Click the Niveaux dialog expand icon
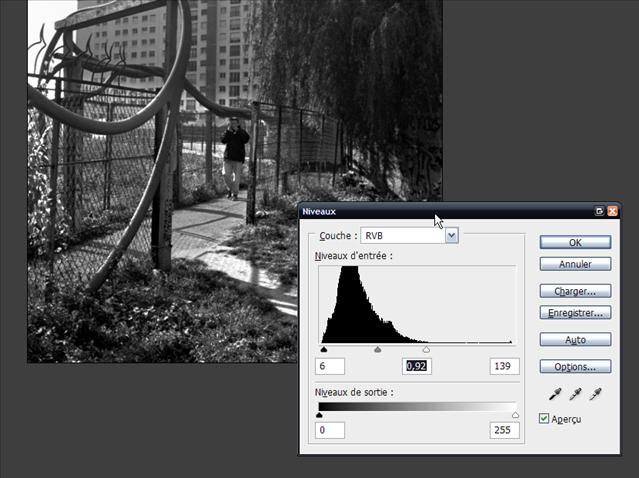 [x=599, y=211]
